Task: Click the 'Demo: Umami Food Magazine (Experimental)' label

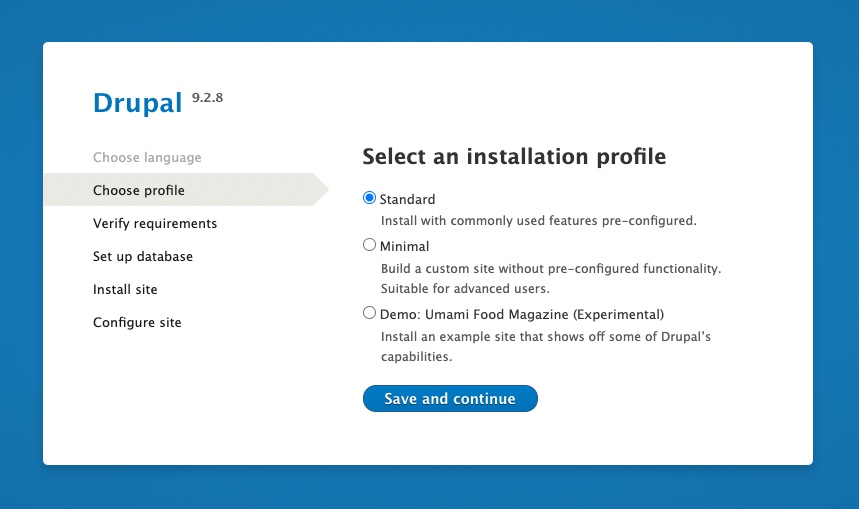Action: (521, 314)
